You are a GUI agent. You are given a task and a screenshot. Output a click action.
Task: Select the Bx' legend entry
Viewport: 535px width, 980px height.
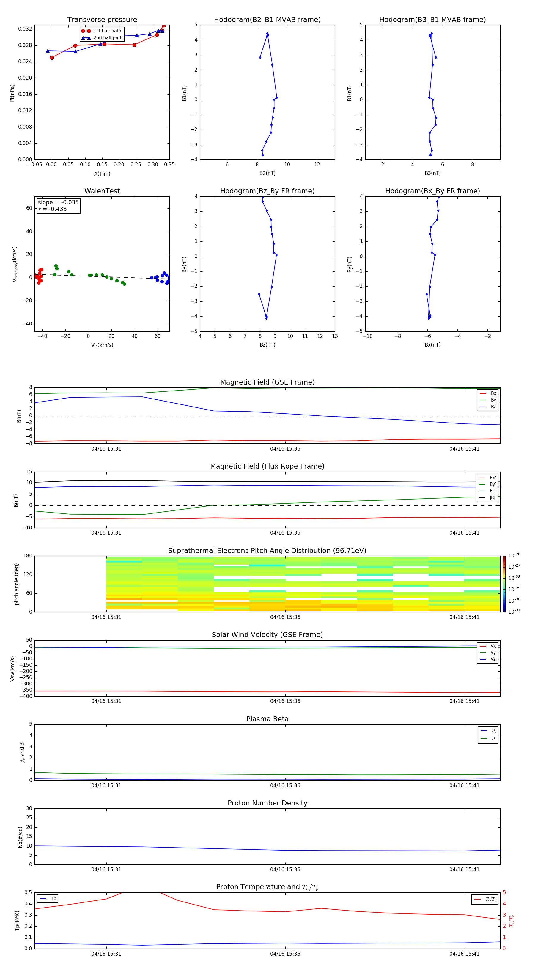pyautogui.click(x=487, y=478)
